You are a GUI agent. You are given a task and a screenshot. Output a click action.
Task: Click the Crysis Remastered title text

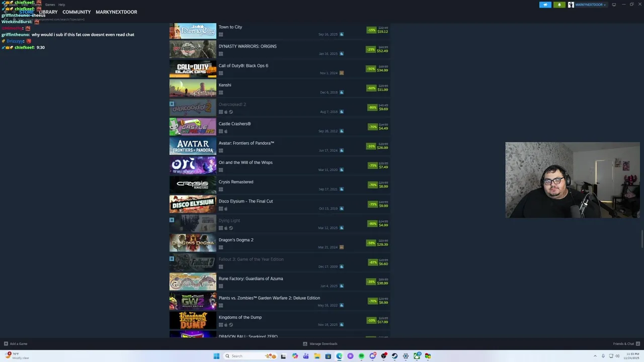(236, 182)
